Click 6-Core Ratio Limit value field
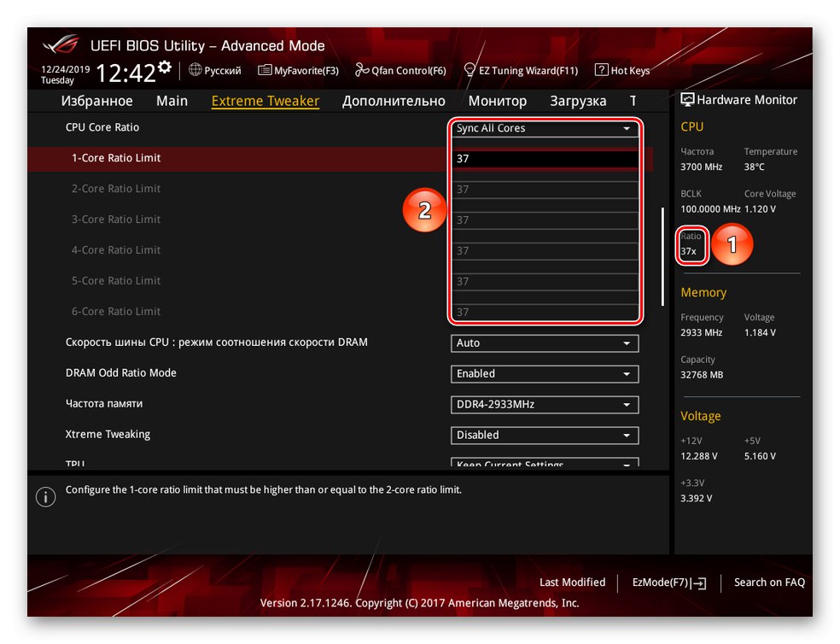 (x=545, y=312)
